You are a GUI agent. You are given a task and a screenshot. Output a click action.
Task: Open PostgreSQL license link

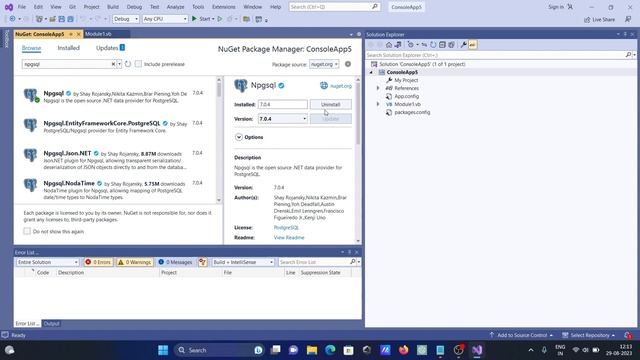[x=286, y=228]
